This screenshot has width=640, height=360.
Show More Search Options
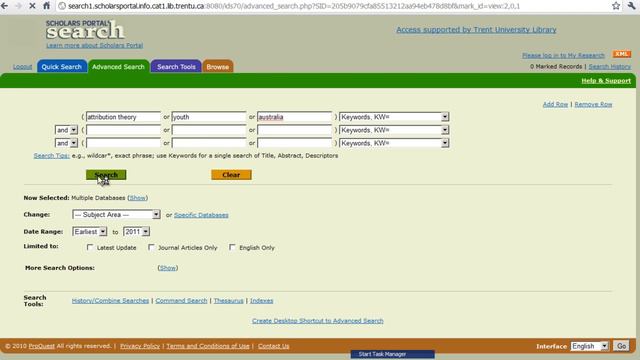coord(168,268)
